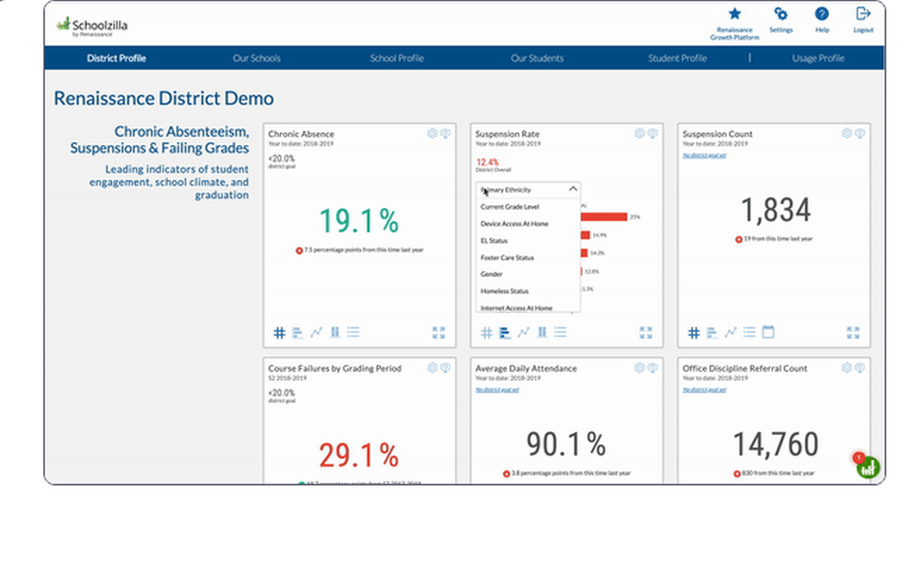This screenshot has height=569, width=924.
Task: Click the 12.4% District Overall suspension rate
Action: [x=487, y=162]
